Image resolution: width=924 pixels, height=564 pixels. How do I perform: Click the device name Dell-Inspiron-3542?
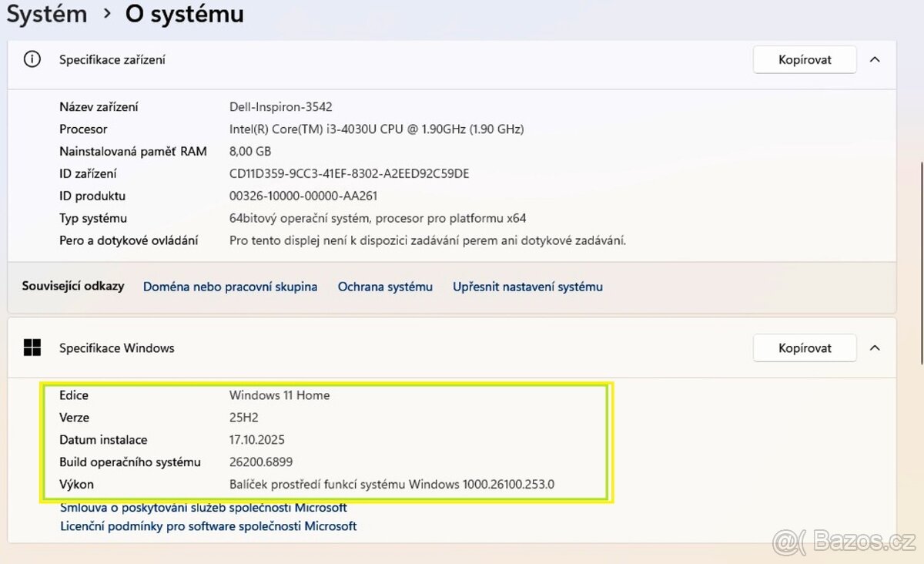point(280,107)
